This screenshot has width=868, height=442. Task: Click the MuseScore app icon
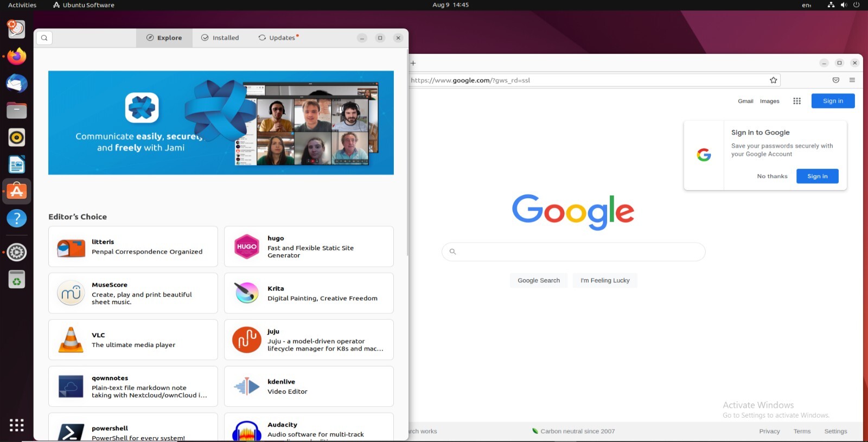[x=71, y=293]
